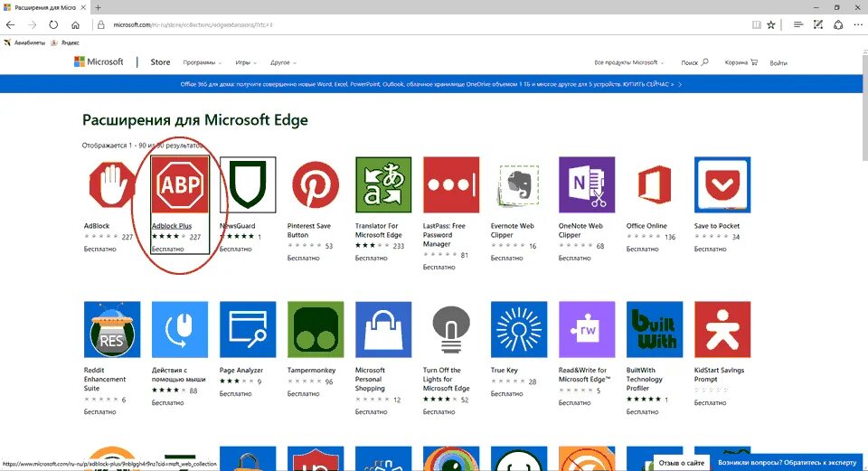Open the NewsGuard shield icon

pyautogui.click(x=248, y=184)
